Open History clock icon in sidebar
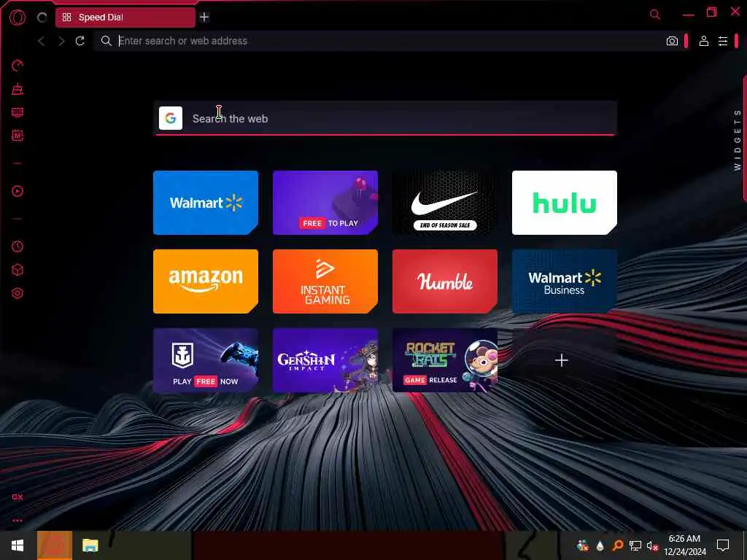747x560 pixels. click(x=18, y=246)
